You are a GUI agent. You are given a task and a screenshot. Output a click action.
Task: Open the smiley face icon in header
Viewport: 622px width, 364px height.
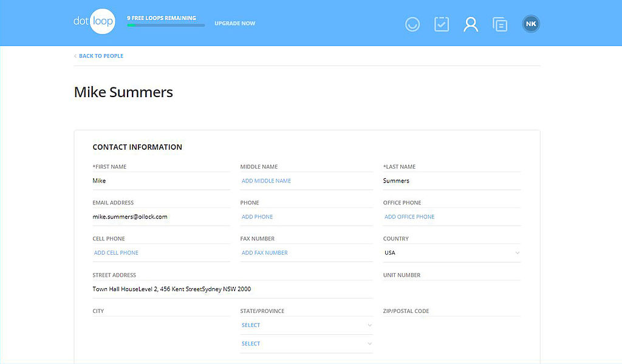412,24
